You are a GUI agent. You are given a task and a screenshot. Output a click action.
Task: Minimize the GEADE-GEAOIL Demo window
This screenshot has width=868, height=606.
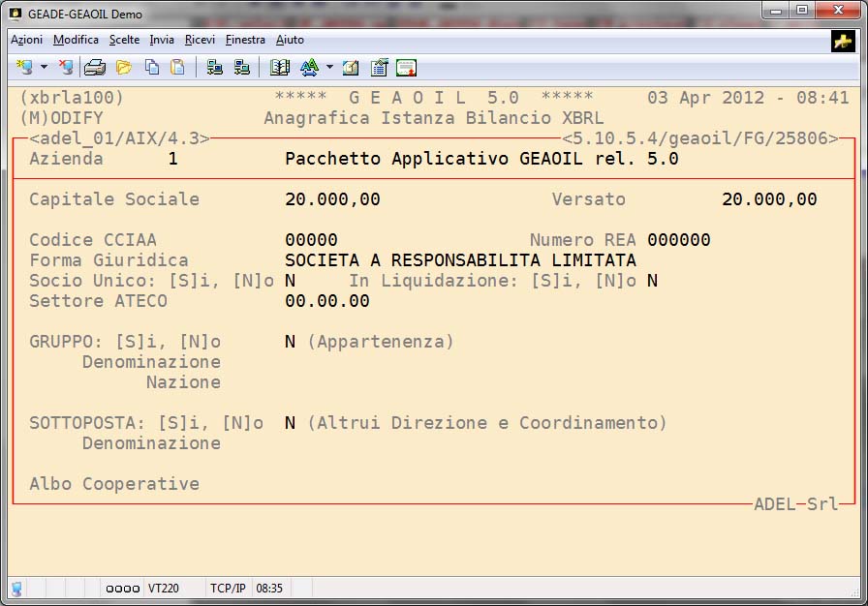776,11
